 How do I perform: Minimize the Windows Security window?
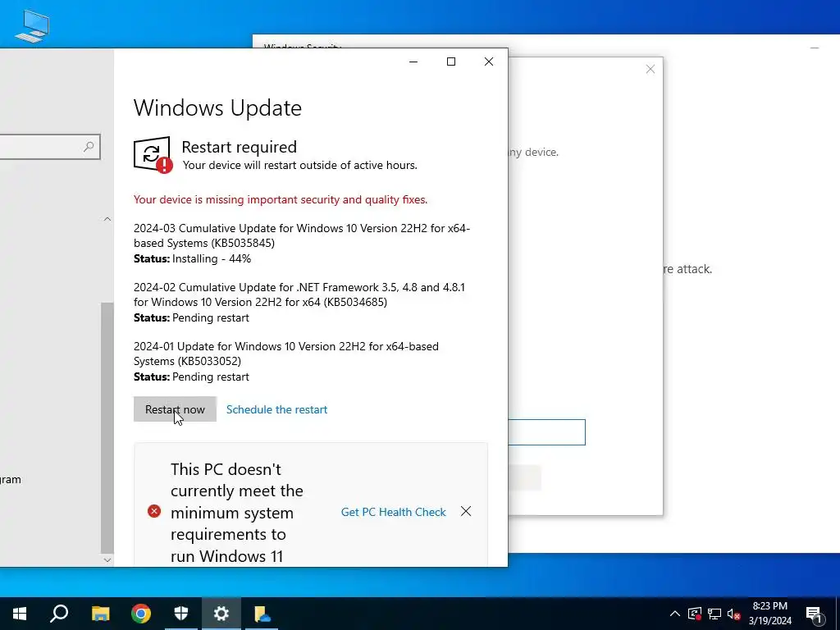pyautogui.click(x=815, y=48)
